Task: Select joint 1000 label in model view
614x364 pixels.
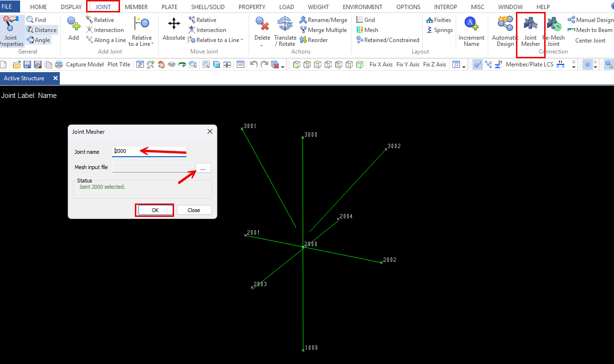Action: [x=311, y=348]
